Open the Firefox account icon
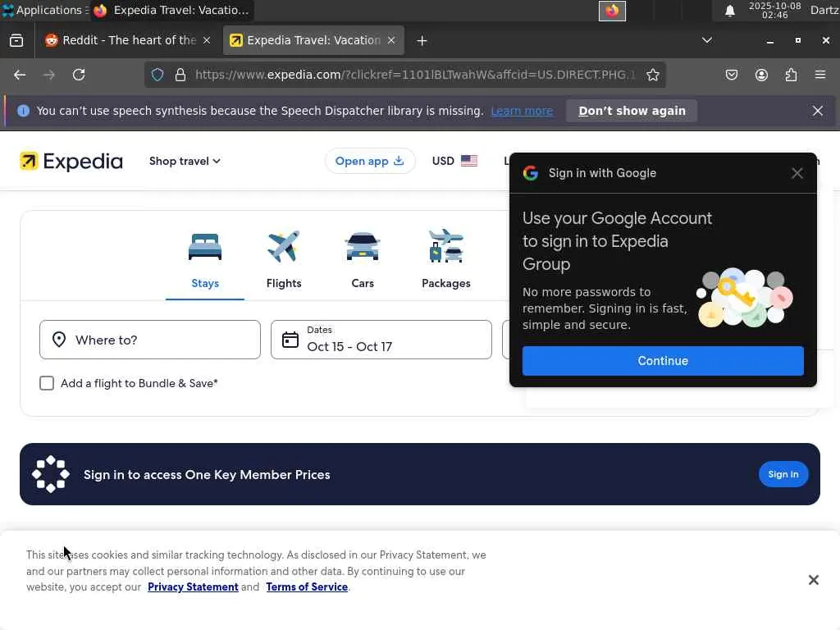Viewport: 840px width, 630px height. 761,75
